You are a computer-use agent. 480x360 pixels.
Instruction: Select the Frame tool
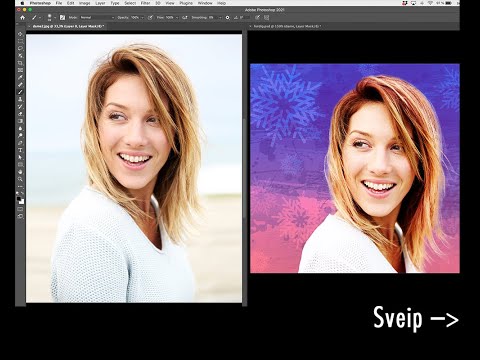[20, 70]
